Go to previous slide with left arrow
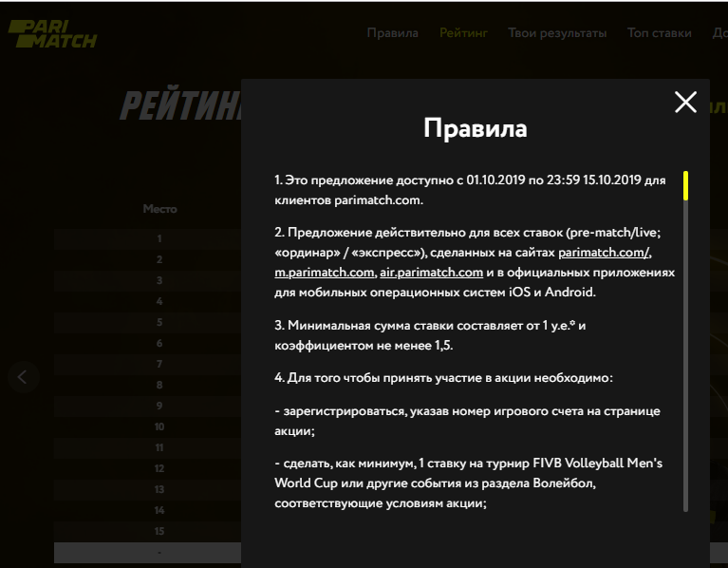Screen dimensions: 728x568 (x=23, y=377)
